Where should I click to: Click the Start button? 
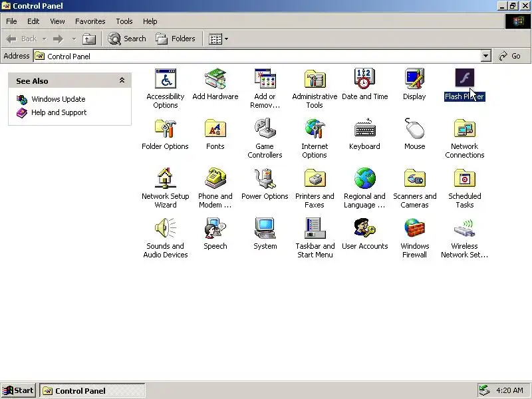[x=18, y=390]
